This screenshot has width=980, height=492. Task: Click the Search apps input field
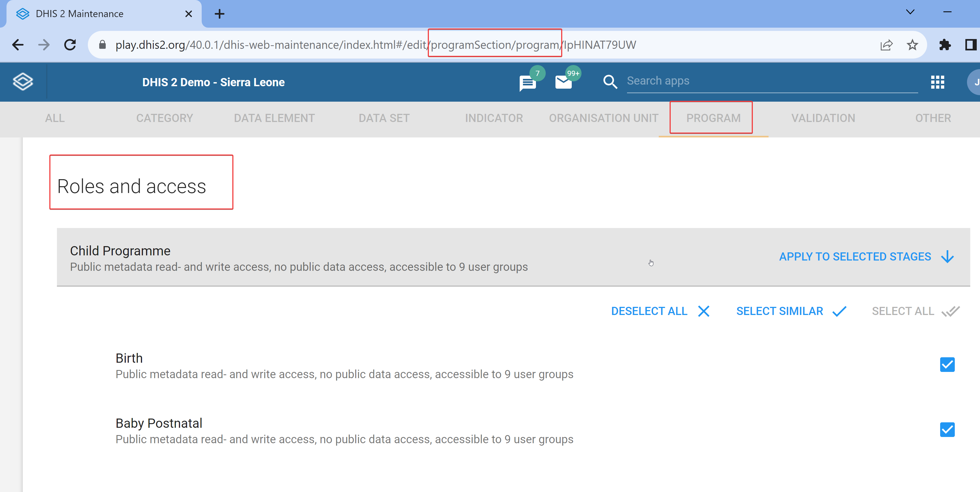point(772,81)
